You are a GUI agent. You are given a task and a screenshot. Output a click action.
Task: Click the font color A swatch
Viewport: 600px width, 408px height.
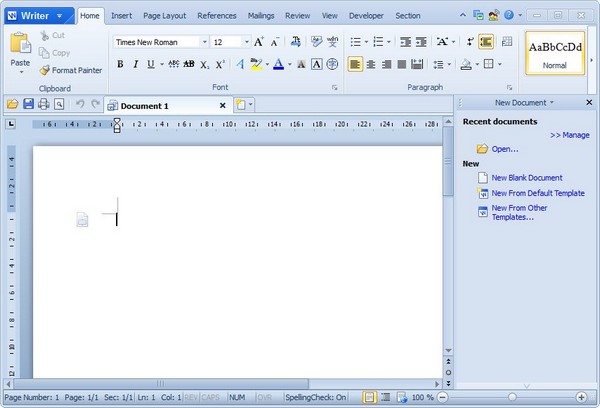(x=279, y=64)
